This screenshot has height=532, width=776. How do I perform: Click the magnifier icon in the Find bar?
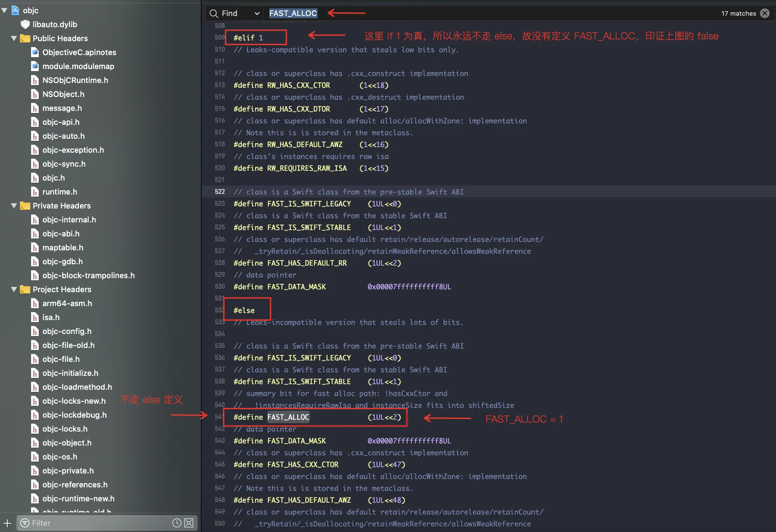pos(214,14)
